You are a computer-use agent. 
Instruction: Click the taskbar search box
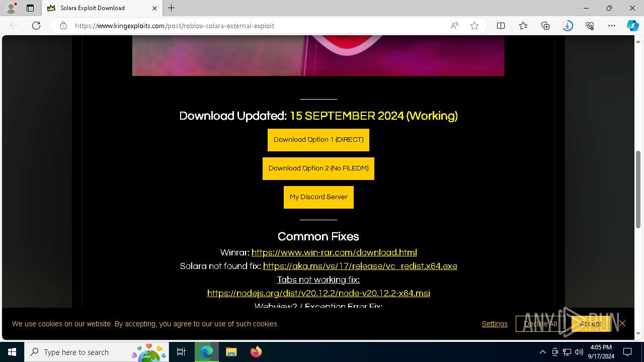pos(97,352)
